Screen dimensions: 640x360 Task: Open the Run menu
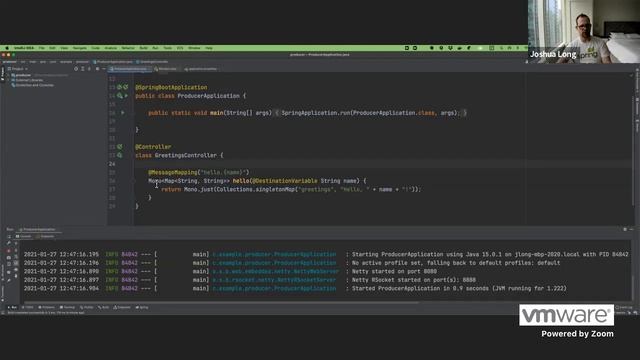point(155,48)
